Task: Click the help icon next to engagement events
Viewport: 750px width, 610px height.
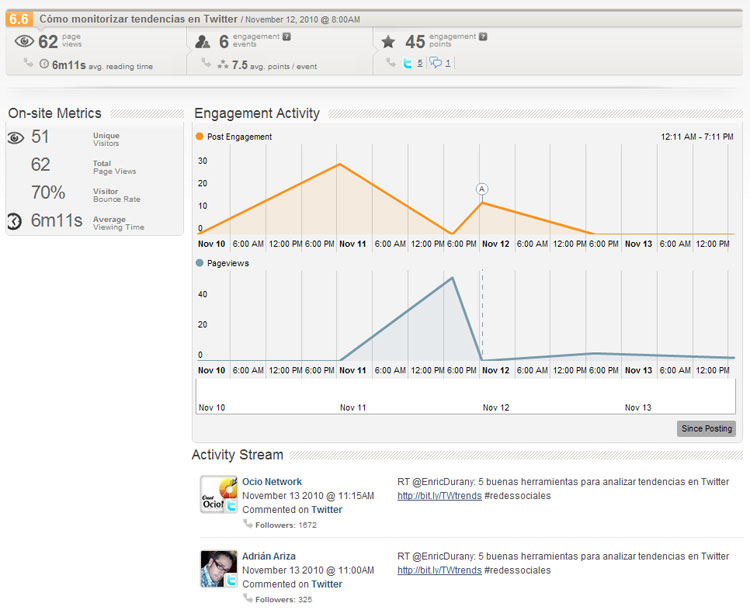Action: click(x=287, y=37)
